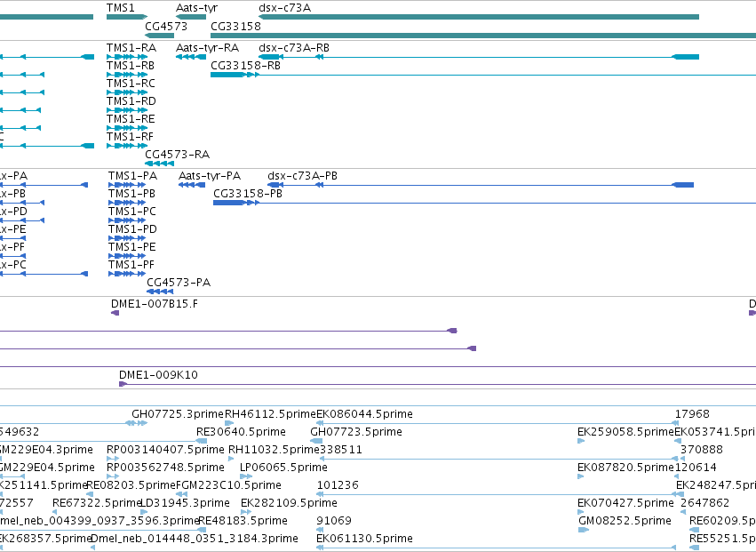Pick the CG4573-PA protein label
Screen dimensions: 756x552
coord(179,283)
